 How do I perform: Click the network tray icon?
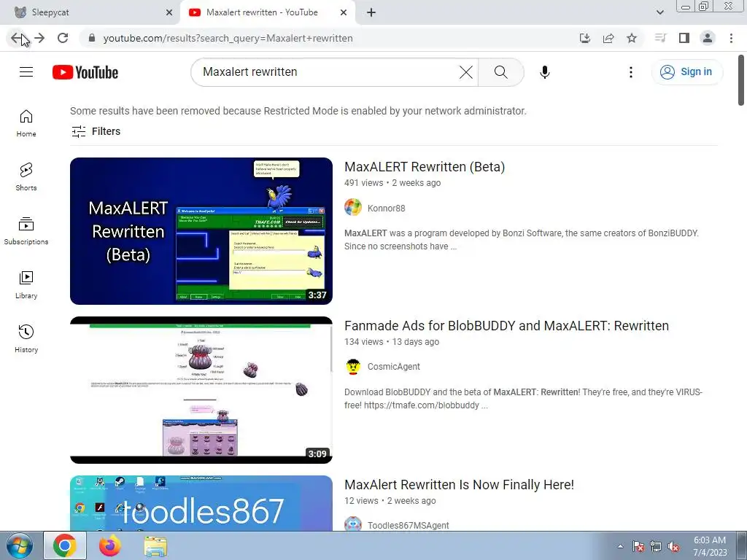pyautogui.click(x=656, y=546)
